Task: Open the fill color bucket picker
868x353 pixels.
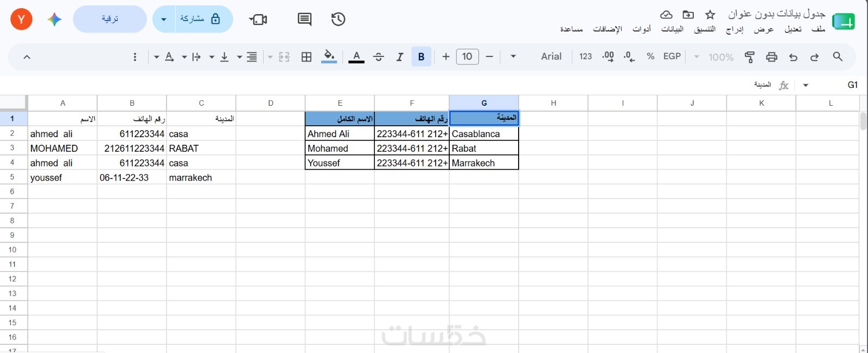Action: click(x=329, y=56)
